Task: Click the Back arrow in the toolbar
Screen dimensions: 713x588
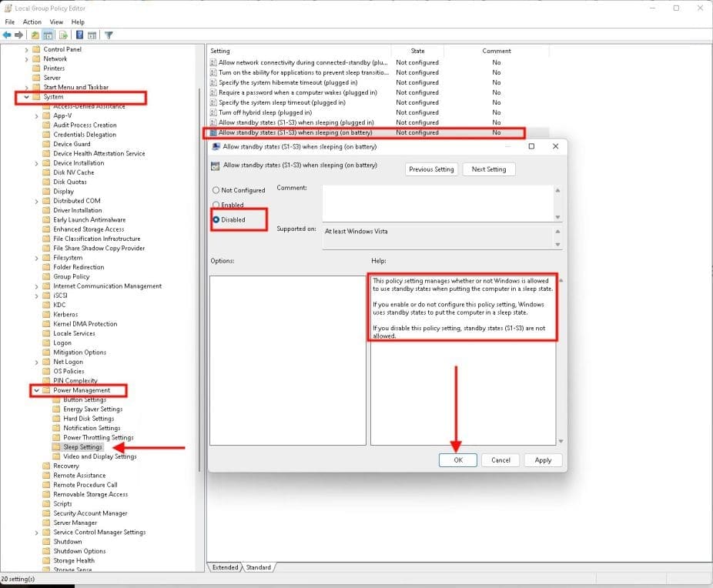Action: tap(8, 35)
